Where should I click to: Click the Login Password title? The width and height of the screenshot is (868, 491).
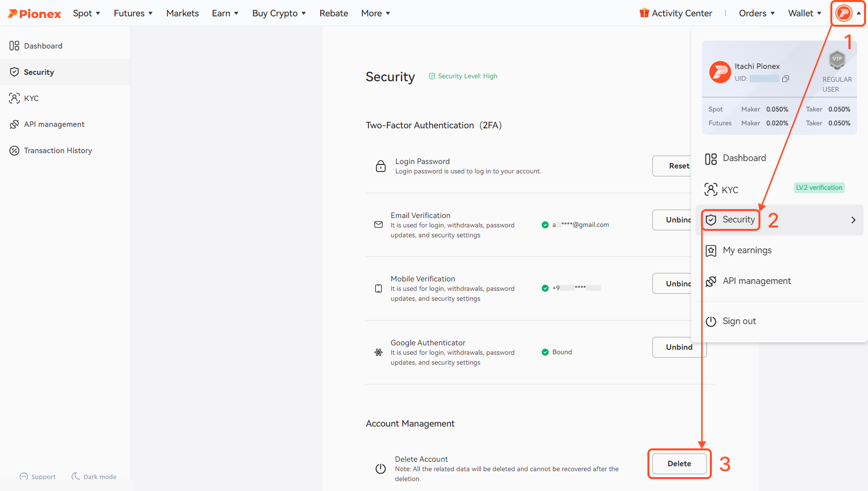click(x=422, y=162)
